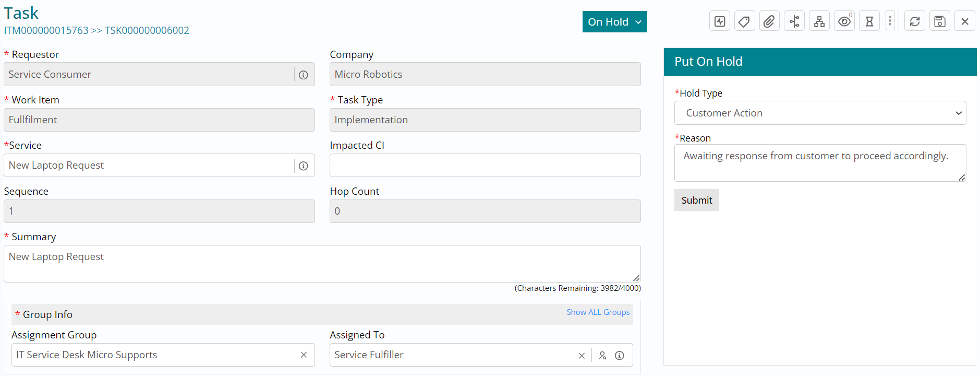
Task: Click the Impacted CI input field
Action: [485, 166]
